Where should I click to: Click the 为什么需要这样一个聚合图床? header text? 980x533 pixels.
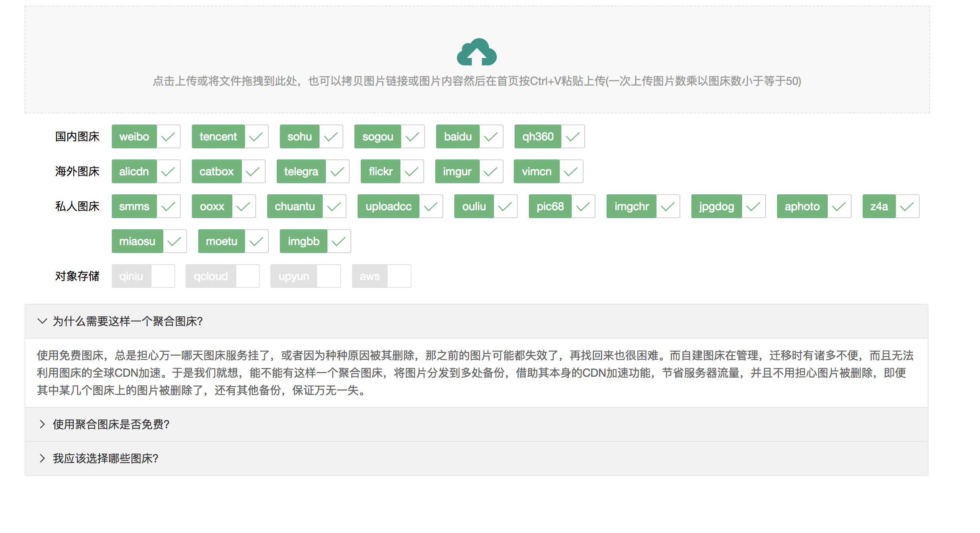(128, 321)
